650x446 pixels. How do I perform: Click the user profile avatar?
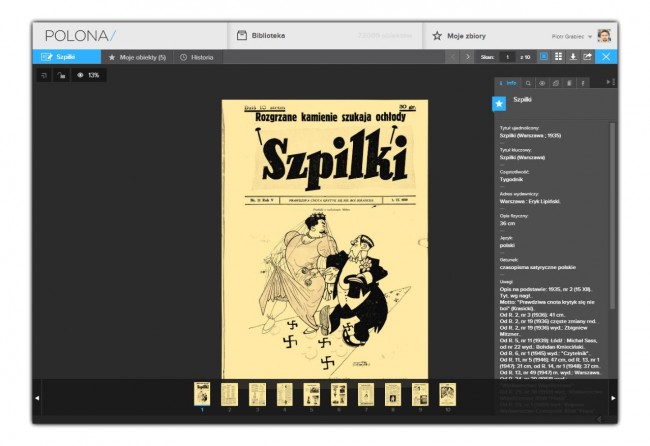point(604,36)
